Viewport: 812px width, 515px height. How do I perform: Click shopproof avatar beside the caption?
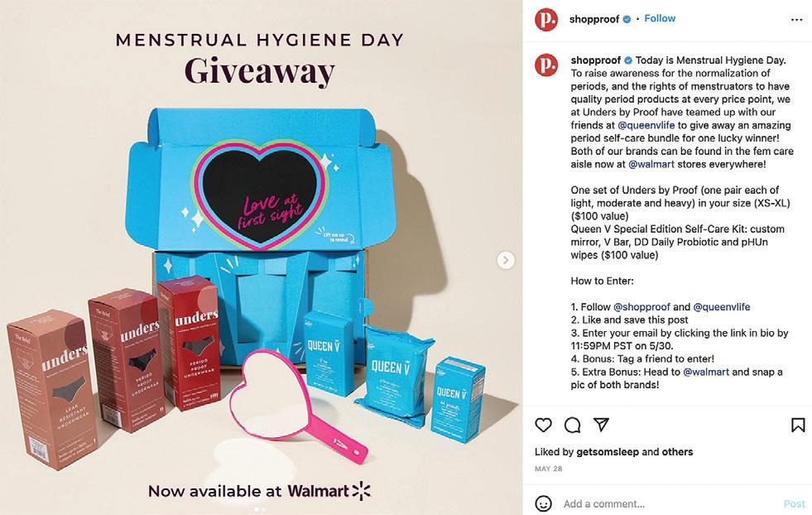click(546, 65)
